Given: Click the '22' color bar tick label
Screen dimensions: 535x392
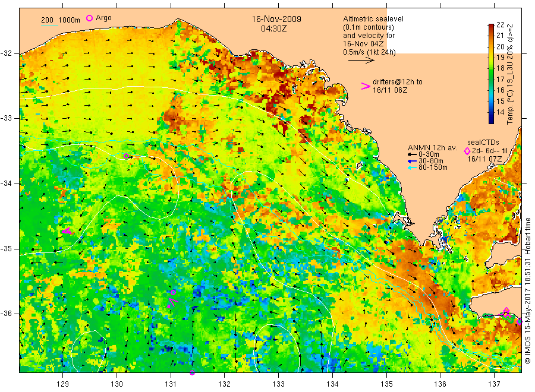Looking at the screenshot, I should 500,24.
